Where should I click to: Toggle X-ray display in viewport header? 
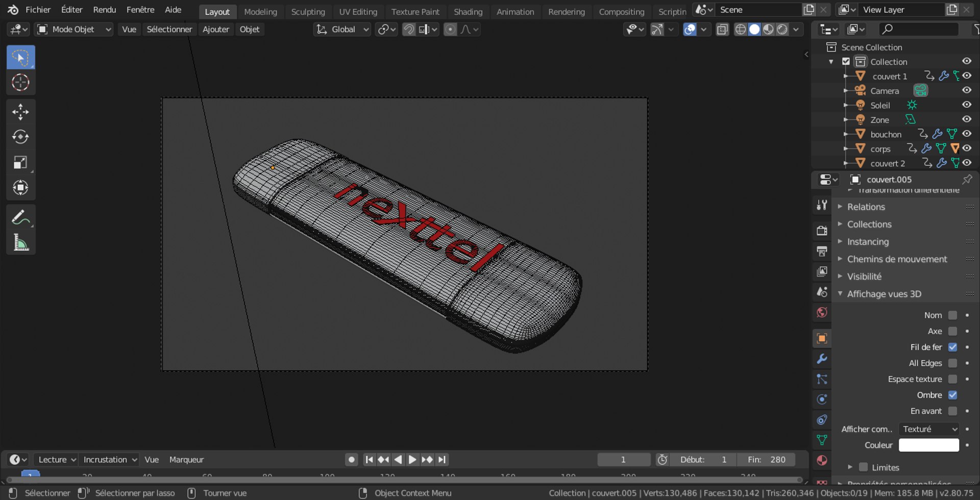coord(722,30)
